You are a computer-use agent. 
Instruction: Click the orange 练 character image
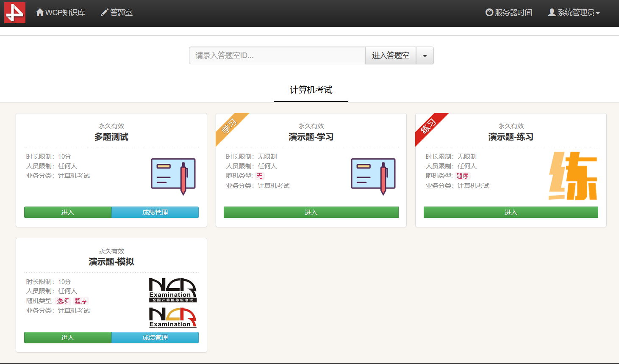[x=573, y=176]
